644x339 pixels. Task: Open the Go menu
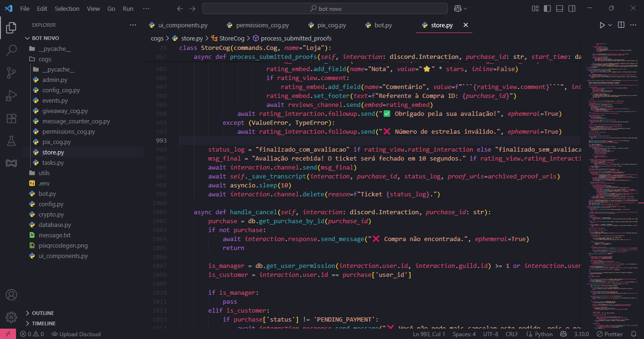111,8
